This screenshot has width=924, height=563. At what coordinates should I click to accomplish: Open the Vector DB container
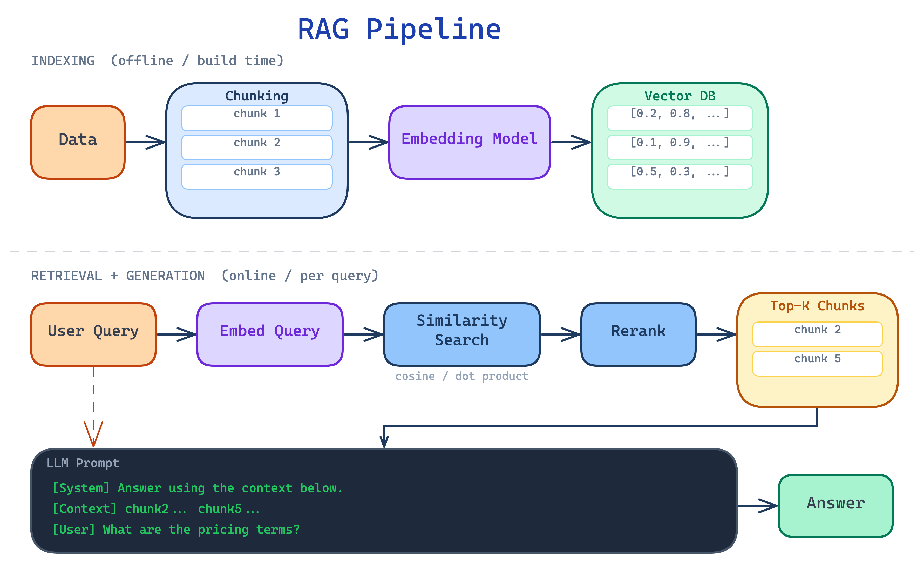tap(680, 96)
